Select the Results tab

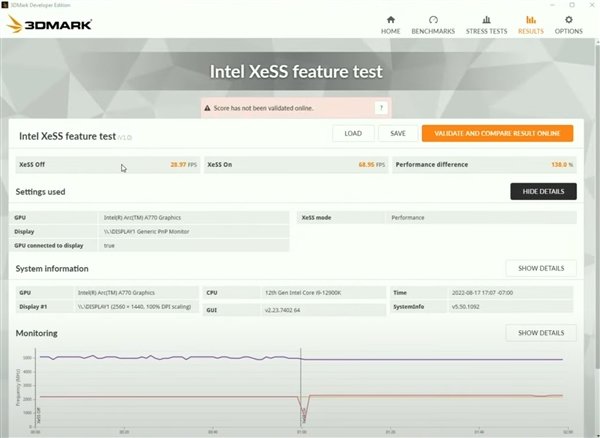coord(531,25)
